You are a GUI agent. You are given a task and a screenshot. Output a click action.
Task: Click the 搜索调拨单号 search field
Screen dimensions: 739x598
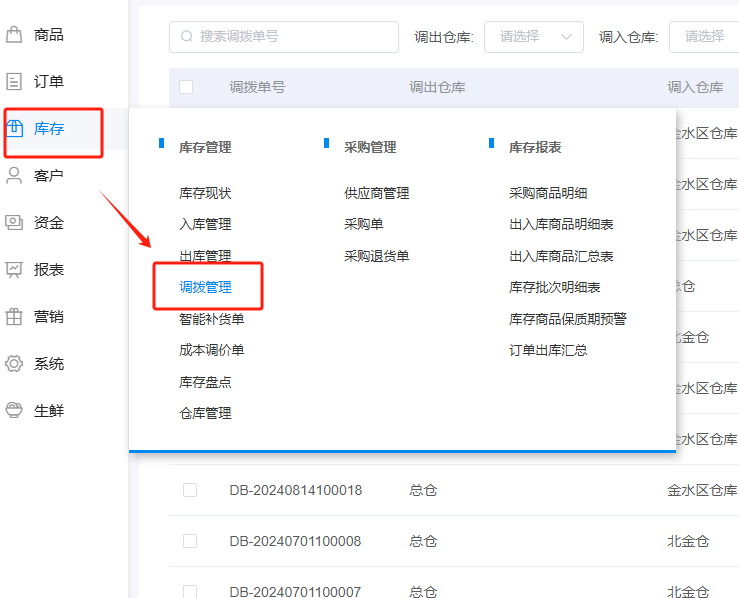pyautogui.click(x=284, y=37)
